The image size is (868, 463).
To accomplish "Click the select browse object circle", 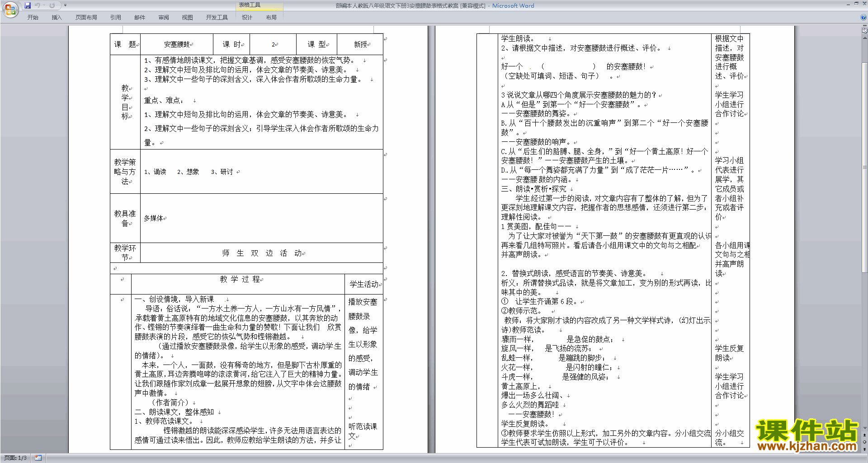I will point(865,442).
